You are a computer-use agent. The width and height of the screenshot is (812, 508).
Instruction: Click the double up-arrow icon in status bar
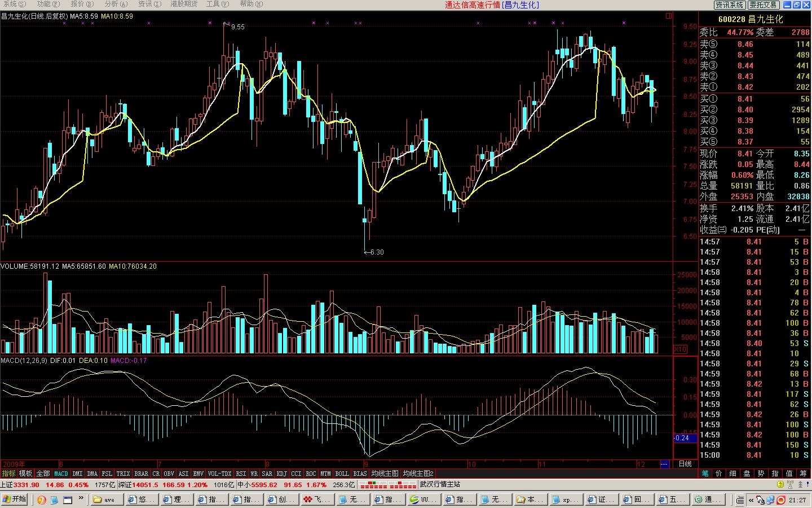point(800,485)
